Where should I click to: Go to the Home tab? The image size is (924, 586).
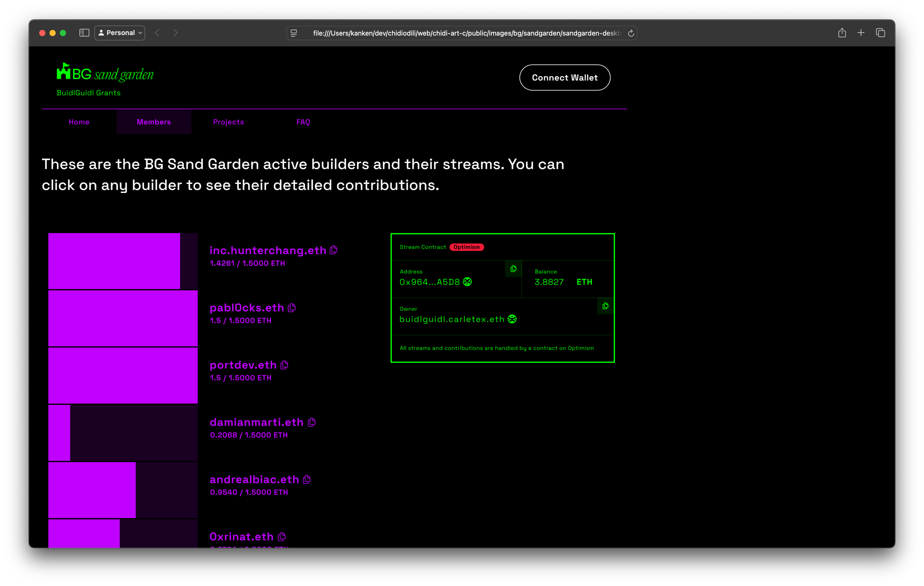[x=79, y=122]
